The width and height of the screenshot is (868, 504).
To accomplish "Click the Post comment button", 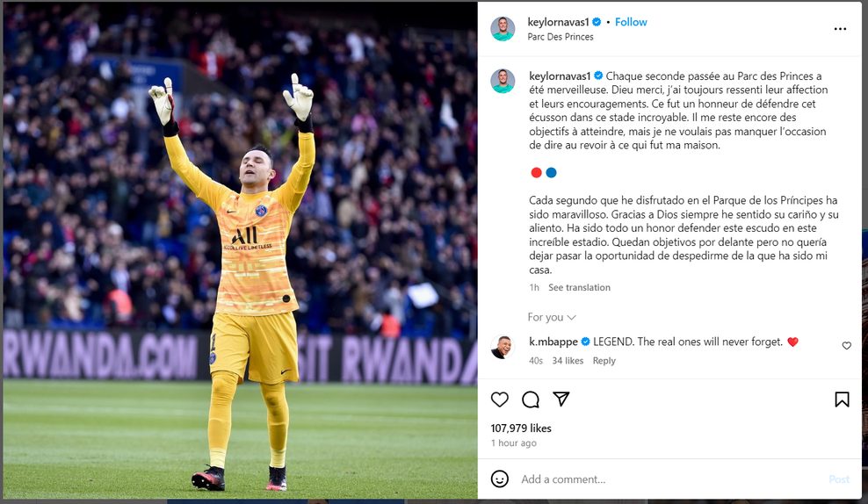I will click(839, 479).
